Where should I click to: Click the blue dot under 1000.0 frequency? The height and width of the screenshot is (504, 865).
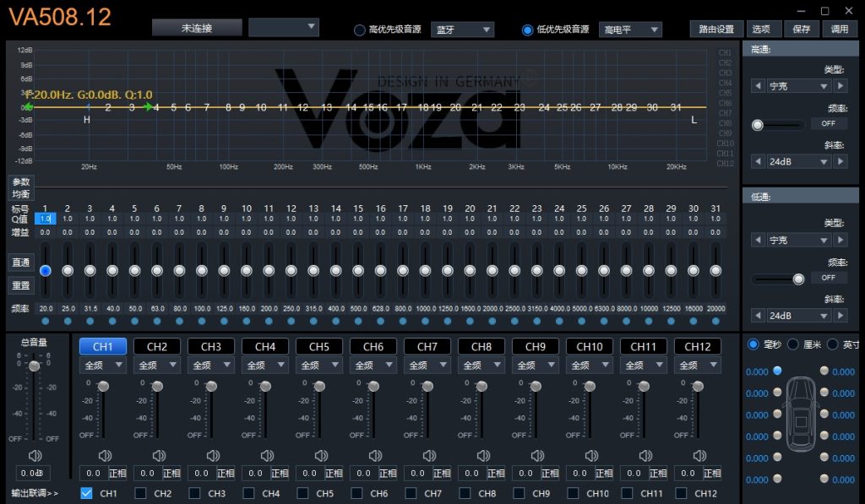tap(425, 321)
